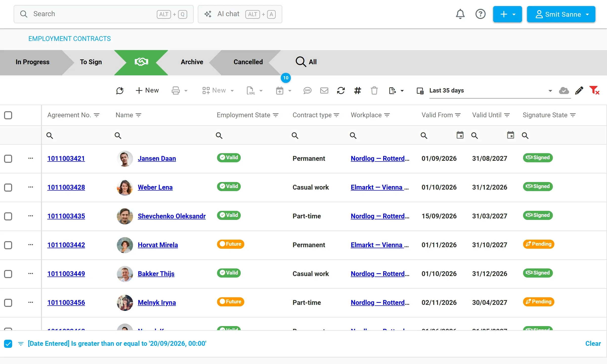Click the Signature State column filter icon
The width and height of the screenshot is (607, 364).
[x=573, y=115]
